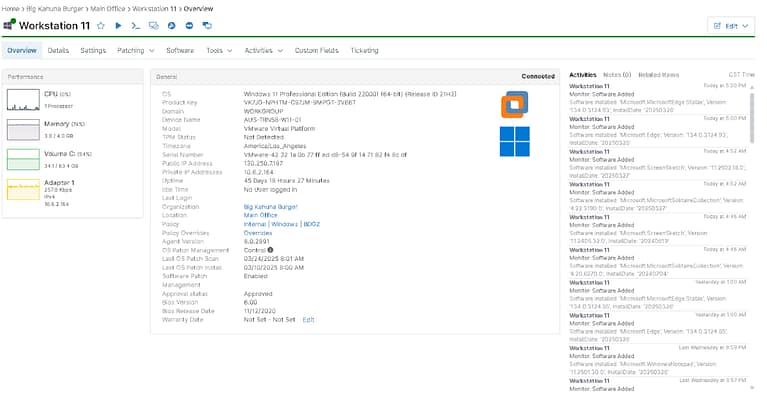Open the command-line terminal icon
Screen dimensions: 767x400
[x=135, y=25]
